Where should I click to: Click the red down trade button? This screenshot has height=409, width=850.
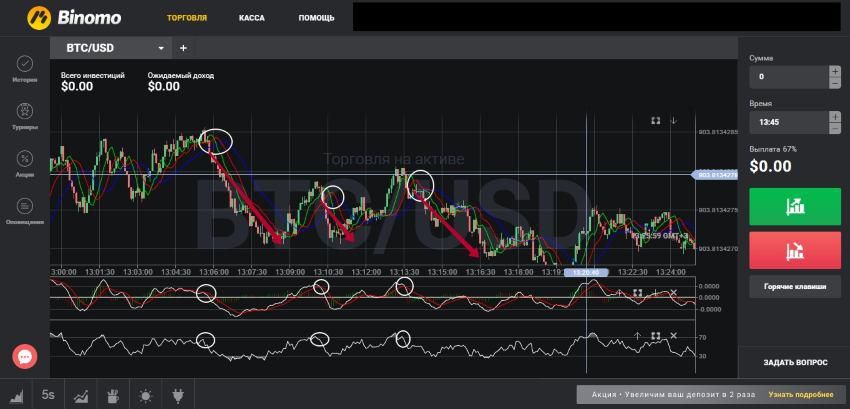[795, 251]
